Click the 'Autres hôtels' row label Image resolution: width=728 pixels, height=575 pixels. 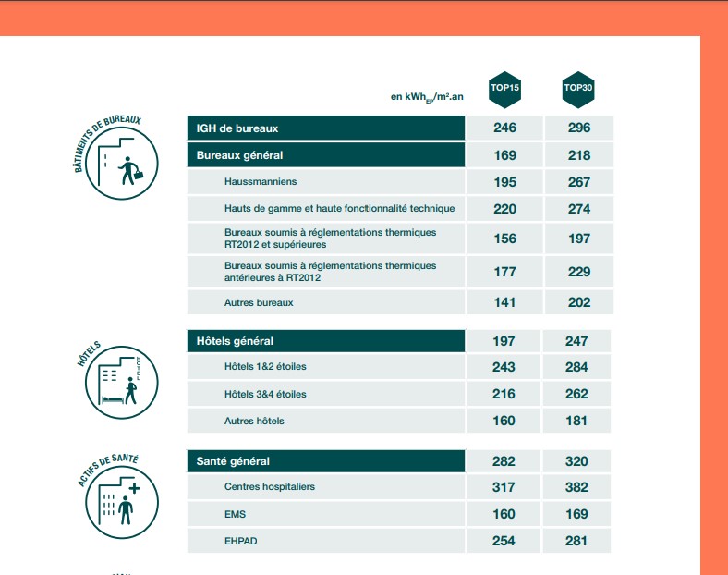[254, 422]
